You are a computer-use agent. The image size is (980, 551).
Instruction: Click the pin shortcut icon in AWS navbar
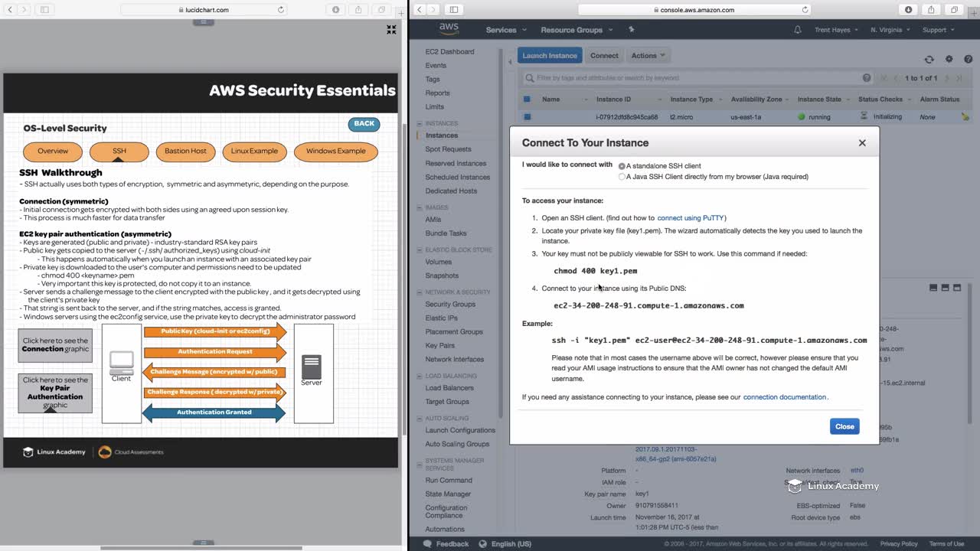coord(631,30)
